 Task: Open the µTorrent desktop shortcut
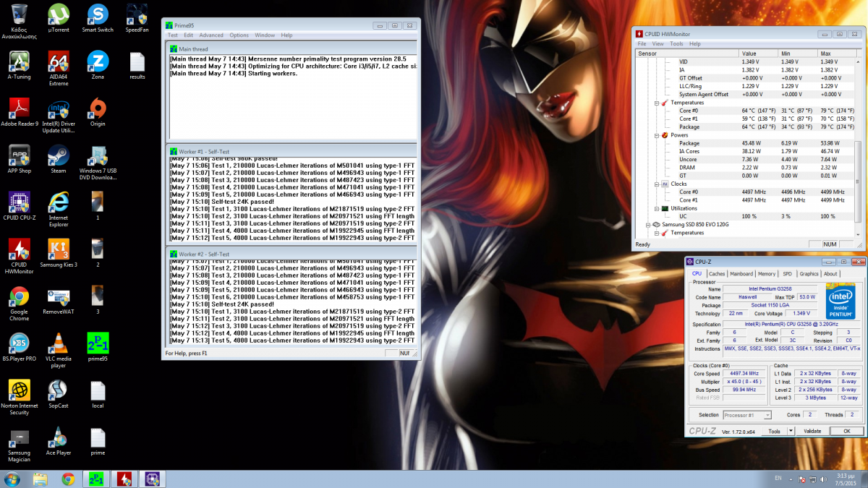(58, 19)
